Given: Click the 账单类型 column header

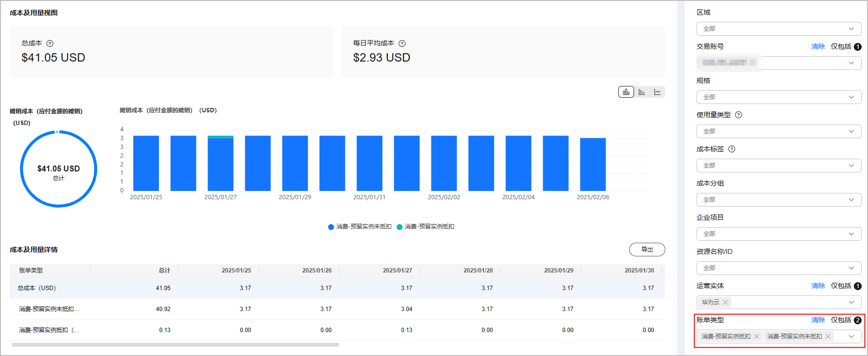Looking at the screenshot, I should pyautogui.click(x=31, y=271).
